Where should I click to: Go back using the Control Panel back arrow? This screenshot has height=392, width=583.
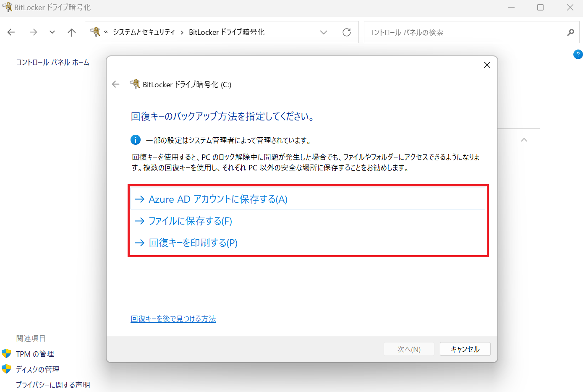click(11, 32)
